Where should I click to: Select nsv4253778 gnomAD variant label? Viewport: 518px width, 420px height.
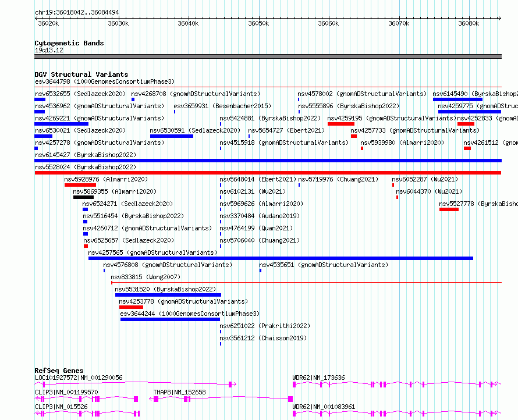[183, 301]
